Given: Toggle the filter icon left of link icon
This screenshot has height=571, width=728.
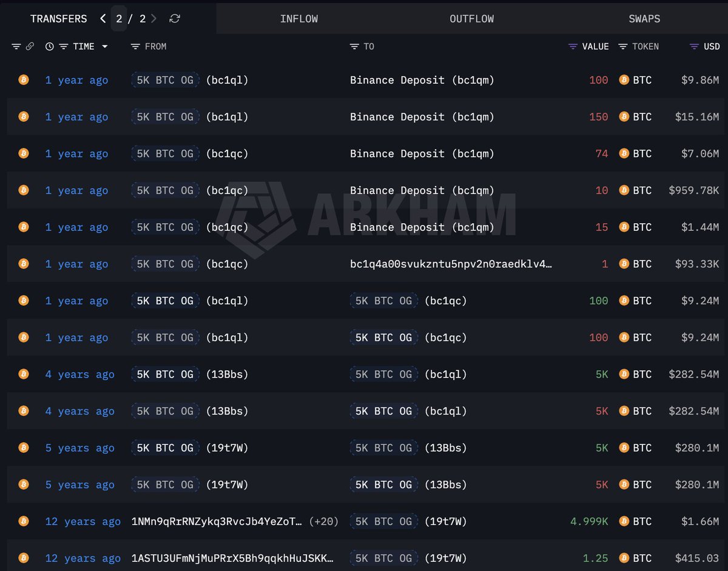Looking at the screenshot, I should [16, 47].
